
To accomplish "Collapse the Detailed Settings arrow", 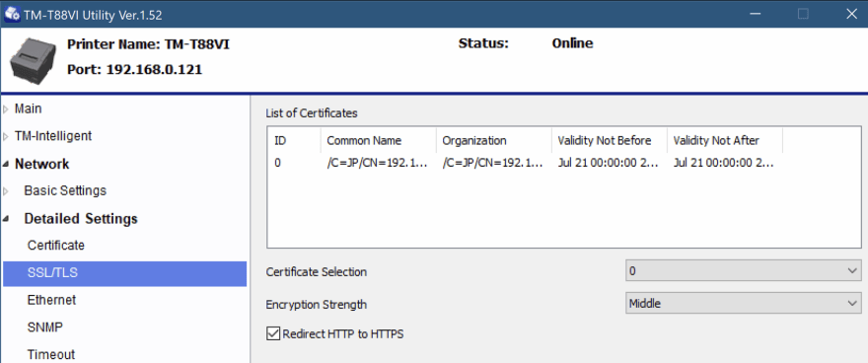I will pyautogui.click(x=6, y=219).
